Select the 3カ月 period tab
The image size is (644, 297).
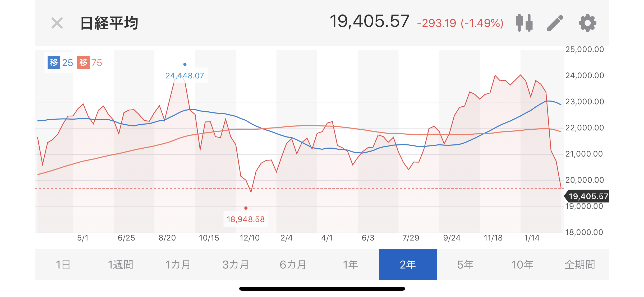click(236, 265)
